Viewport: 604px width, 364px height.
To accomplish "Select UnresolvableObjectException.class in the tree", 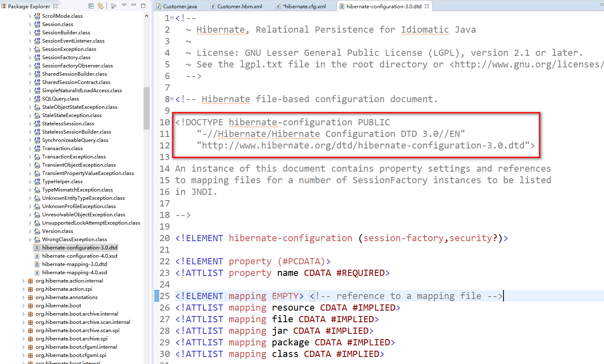I will click(84, 215).
